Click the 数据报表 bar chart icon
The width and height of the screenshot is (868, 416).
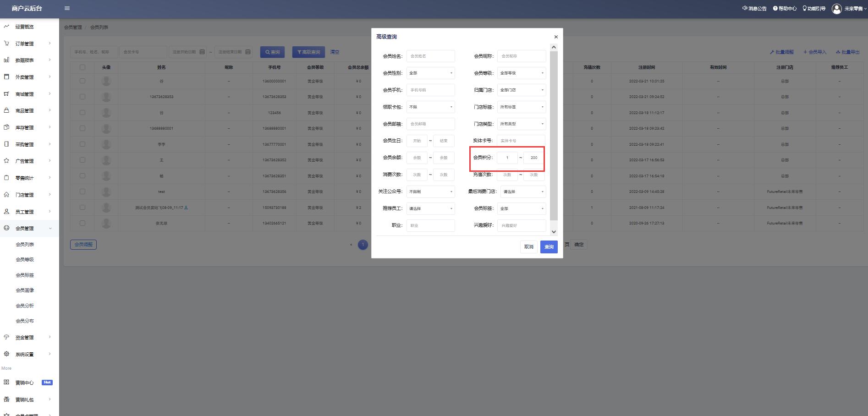click(x=6, y=60)
